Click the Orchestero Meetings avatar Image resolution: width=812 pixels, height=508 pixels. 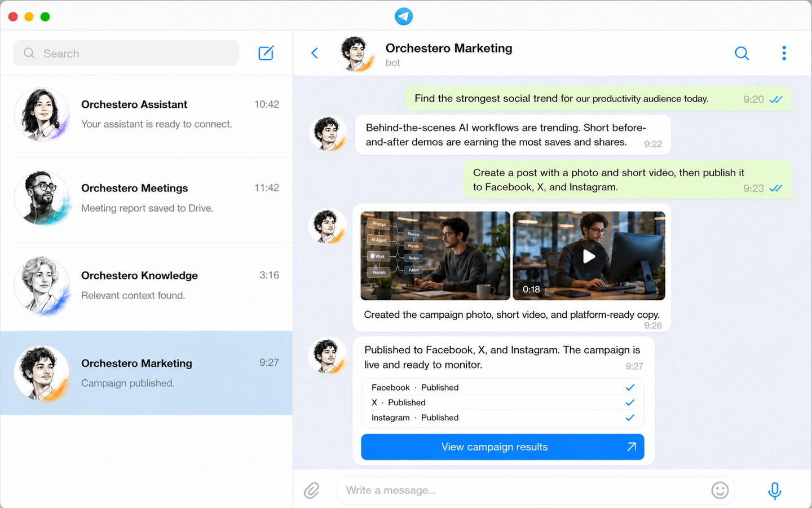tap(42, 199)
